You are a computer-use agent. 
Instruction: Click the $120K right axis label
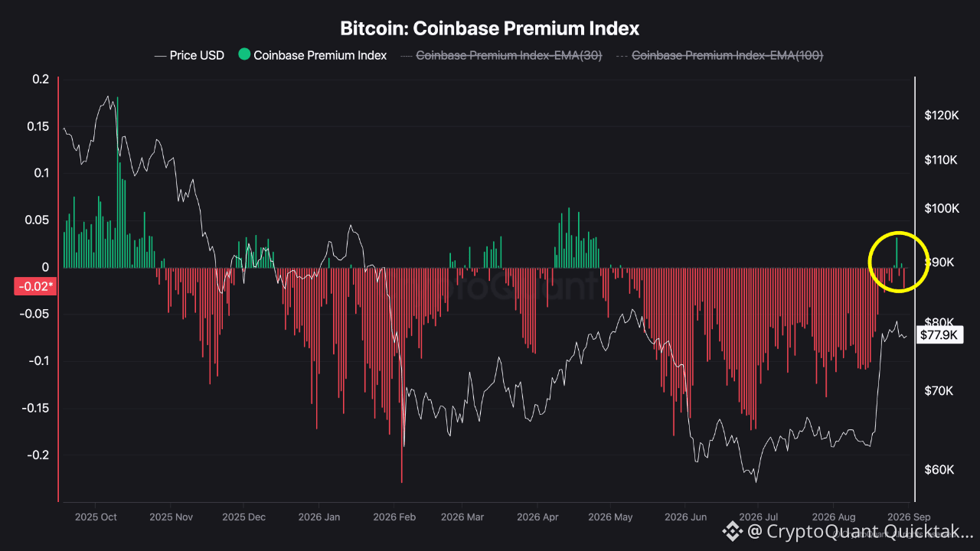coord(942,116)
